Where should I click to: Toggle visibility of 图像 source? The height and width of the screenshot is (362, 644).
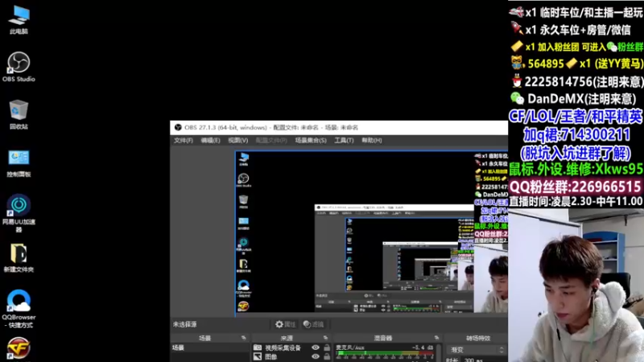click(x=315, y=356)
